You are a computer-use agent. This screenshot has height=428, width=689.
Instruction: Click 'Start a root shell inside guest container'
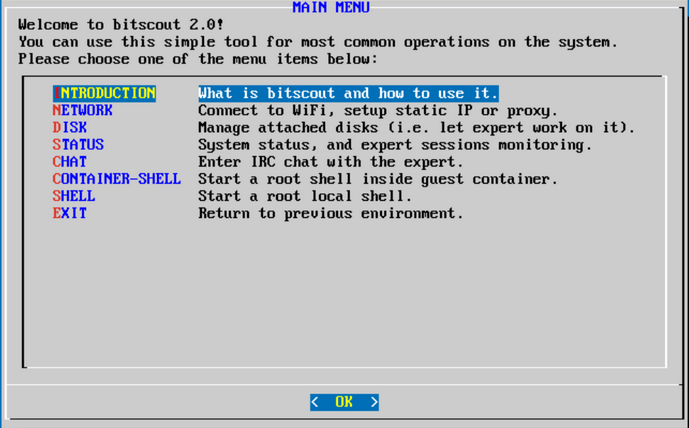378,179
